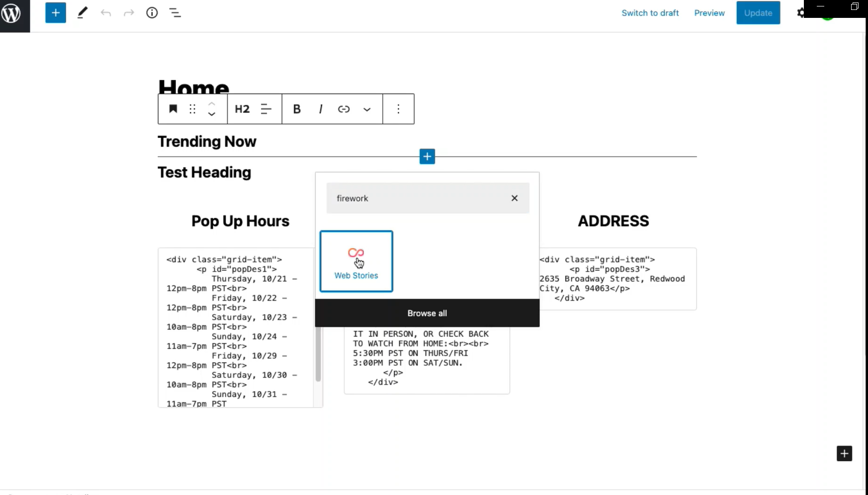Redo the last change

coord(129,12)
